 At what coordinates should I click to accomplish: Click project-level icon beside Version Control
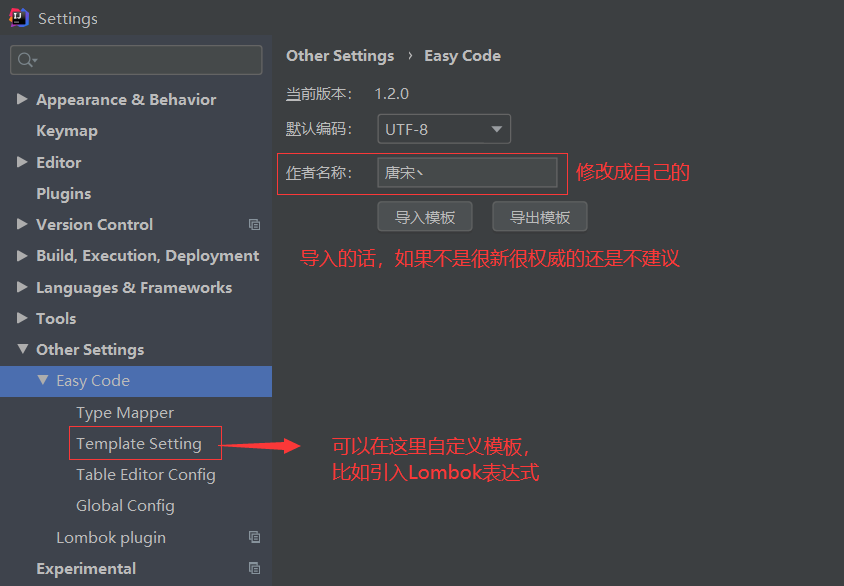point(255,224)
